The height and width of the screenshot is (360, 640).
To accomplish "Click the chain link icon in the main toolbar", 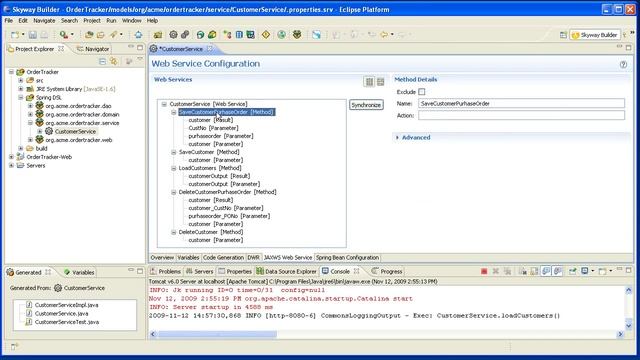I will coord(185,35).
